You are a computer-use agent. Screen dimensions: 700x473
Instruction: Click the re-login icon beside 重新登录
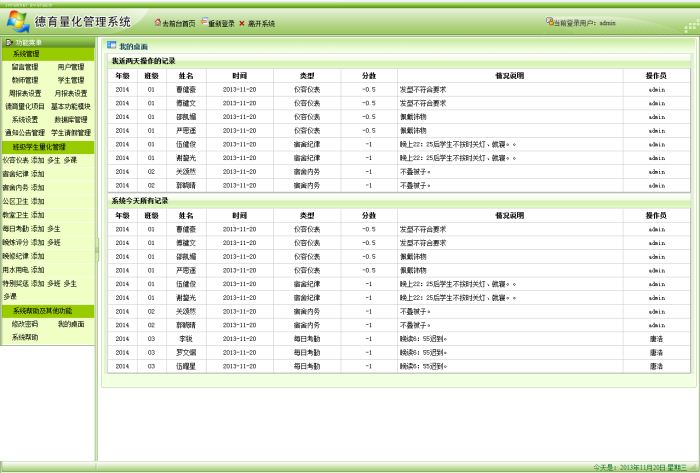pos(204,22)
